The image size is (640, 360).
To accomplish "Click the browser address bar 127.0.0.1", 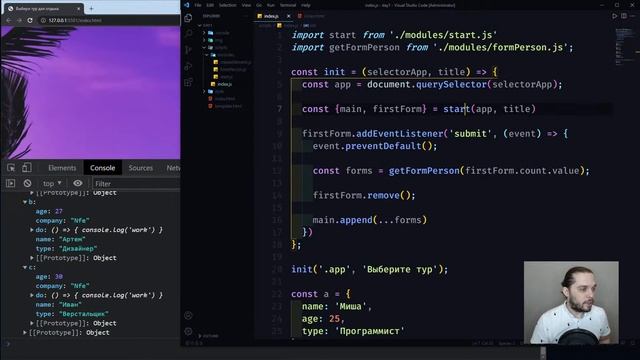I will [76, 20].
